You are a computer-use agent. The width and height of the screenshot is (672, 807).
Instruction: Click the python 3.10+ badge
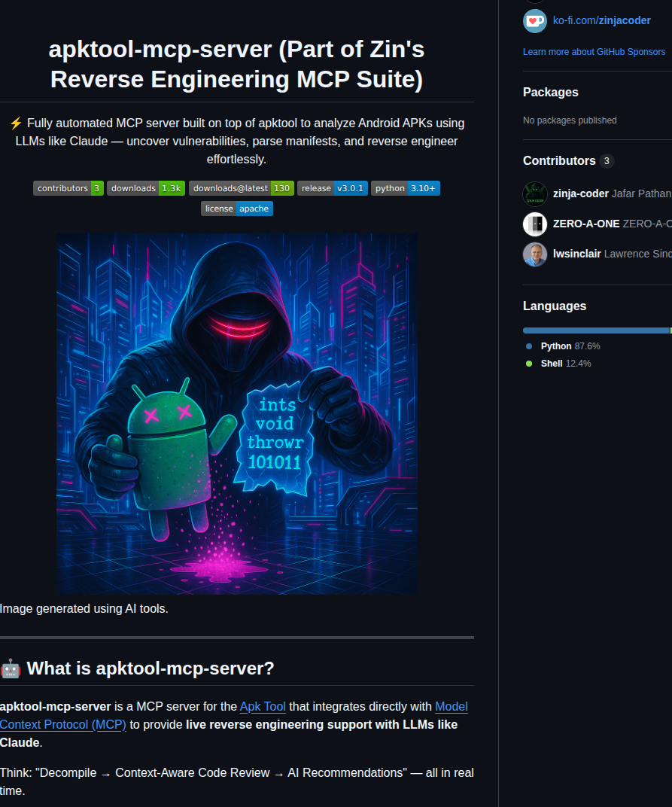click(406, 188)
